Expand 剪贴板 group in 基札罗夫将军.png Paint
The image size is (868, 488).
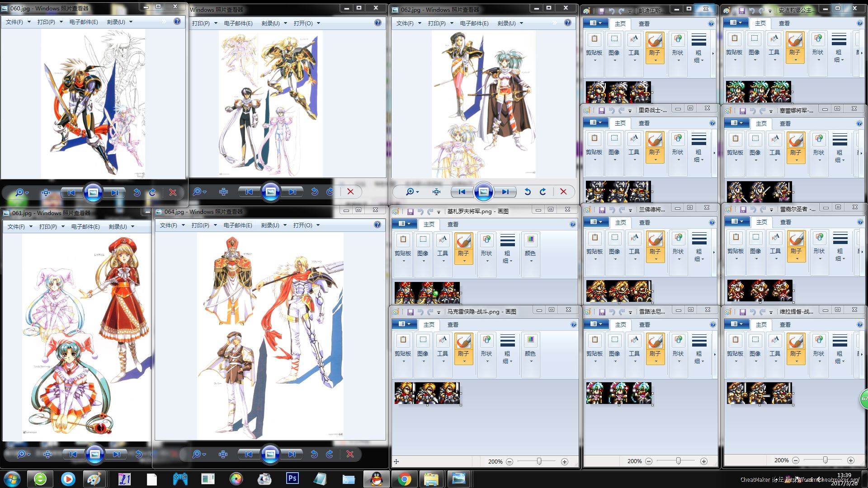coord(403,254)
